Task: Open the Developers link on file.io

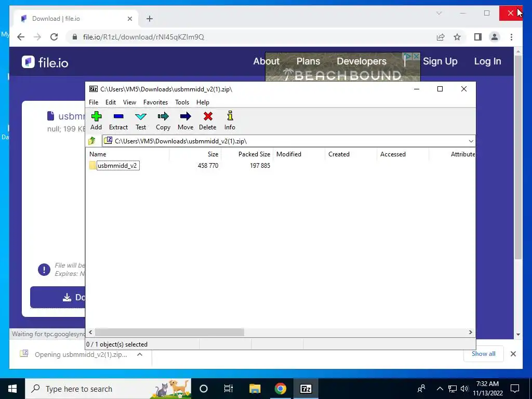Action: (x=362, y=61)
